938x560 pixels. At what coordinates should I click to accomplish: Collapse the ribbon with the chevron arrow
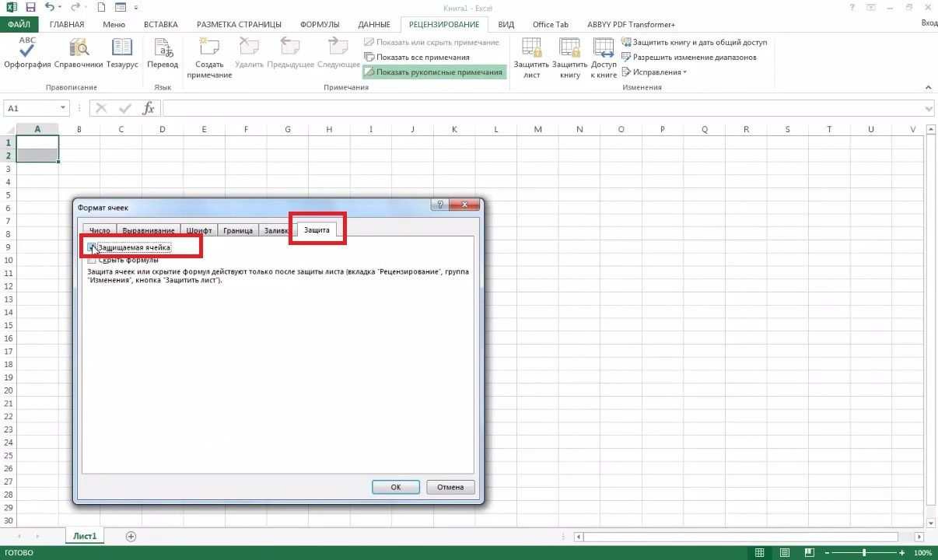coord(928,87)
